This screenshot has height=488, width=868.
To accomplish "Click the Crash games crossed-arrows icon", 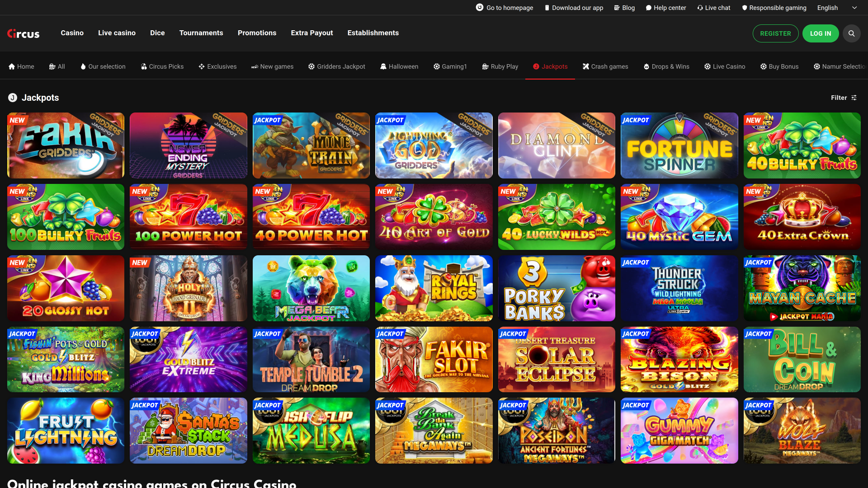I will (585, 66).
